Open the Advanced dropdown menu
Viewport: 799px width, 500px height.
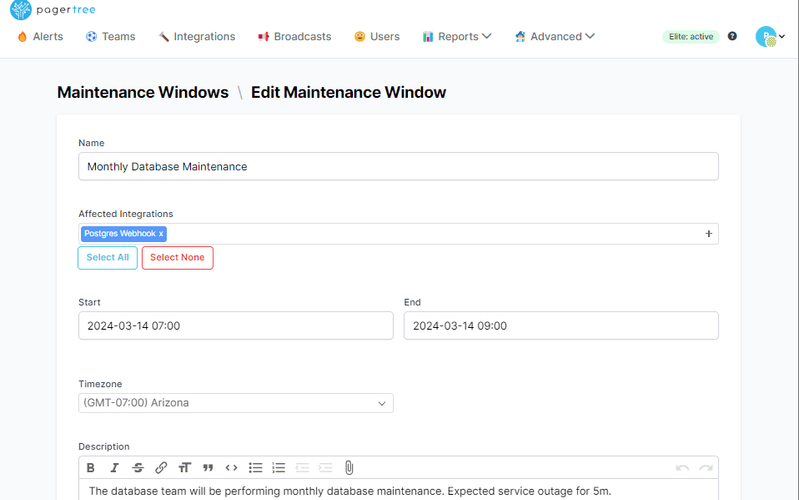click(x=555, y=36)
